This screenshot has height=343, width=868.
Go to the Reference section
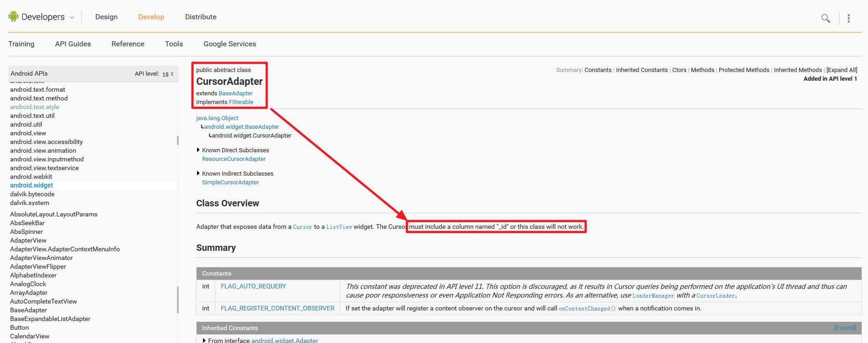pos(128,44)
